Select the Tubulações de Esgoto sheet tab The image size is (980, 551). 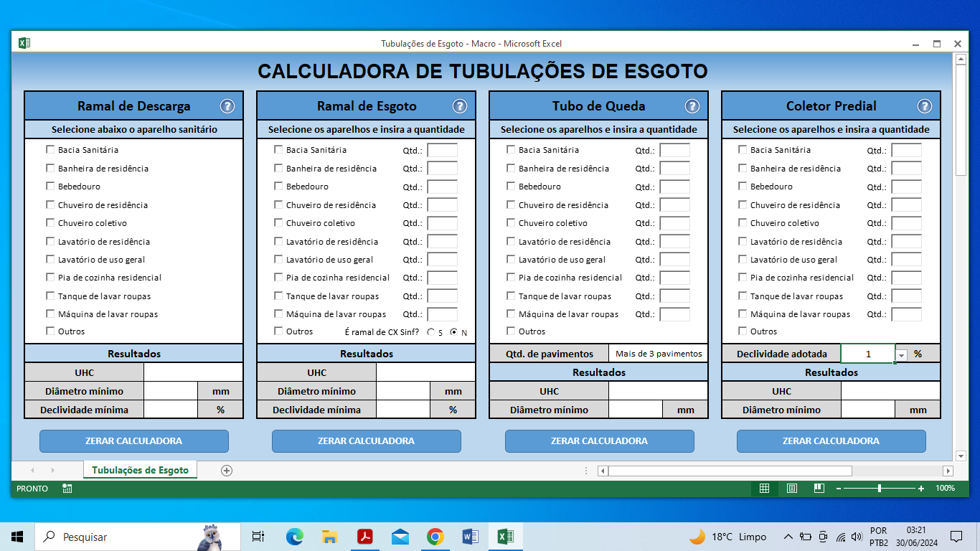click(x=140, y=470)
